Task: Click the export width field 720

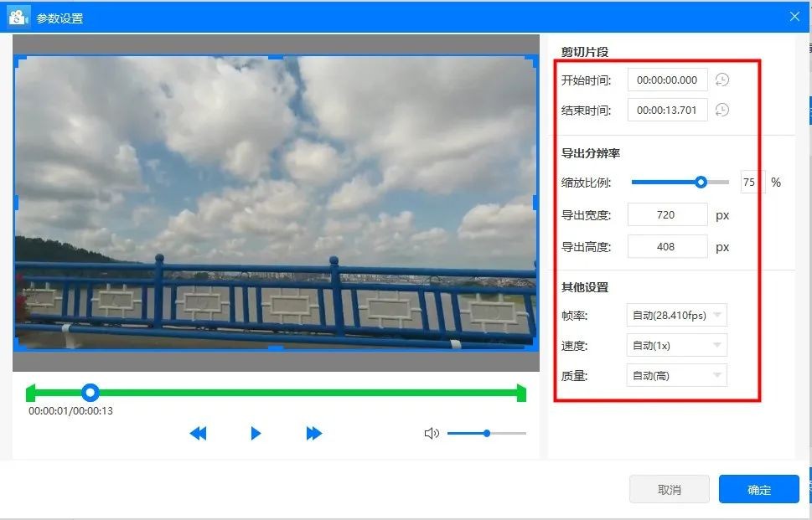Action: tap(668, 214)
